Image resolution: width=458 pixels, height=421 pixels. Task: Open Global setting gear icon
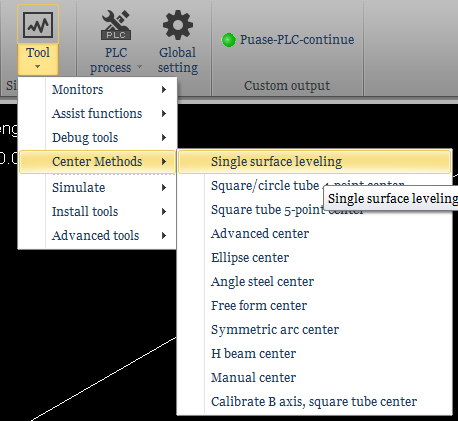click(x=178, y=25)
